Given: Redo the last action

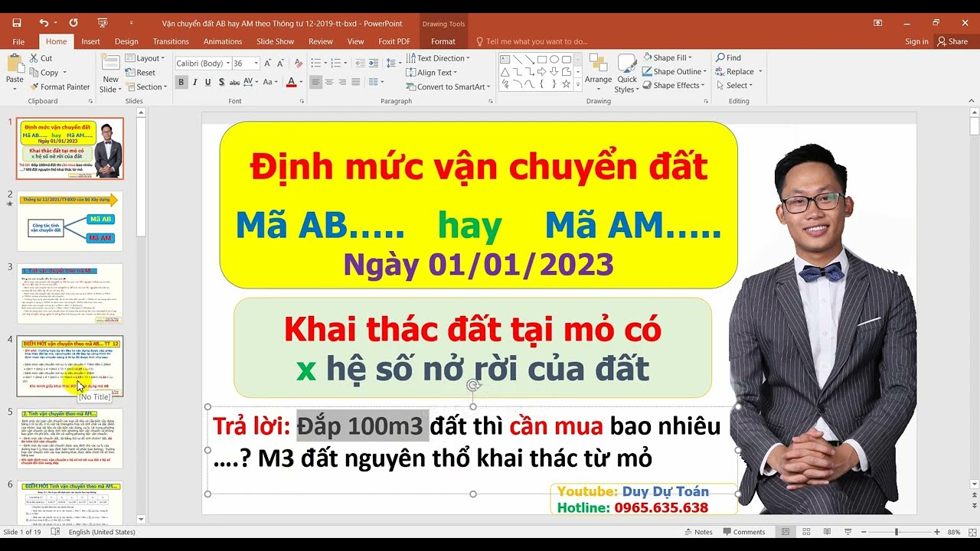Looking at the screenshot, I should (73, 23).
